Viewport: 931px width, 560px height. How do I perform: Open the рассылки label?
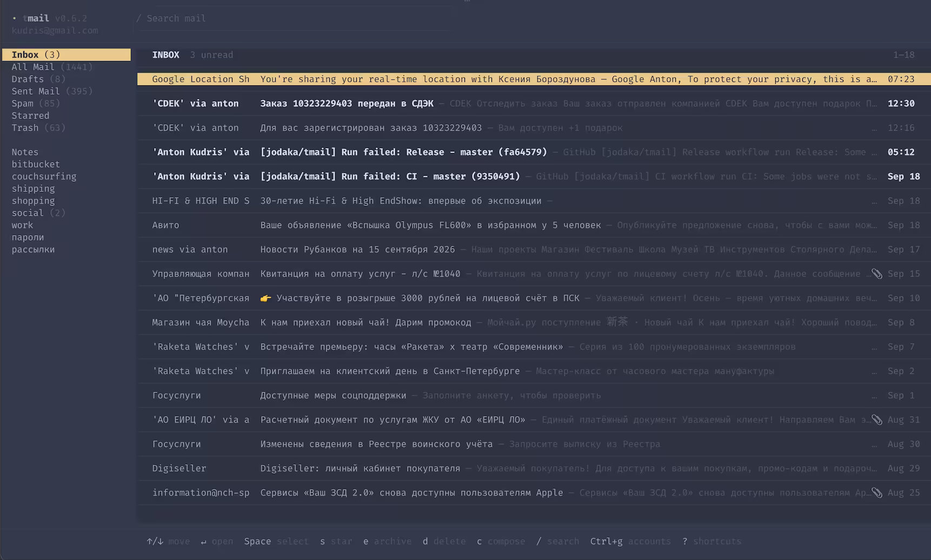point(66,249)
